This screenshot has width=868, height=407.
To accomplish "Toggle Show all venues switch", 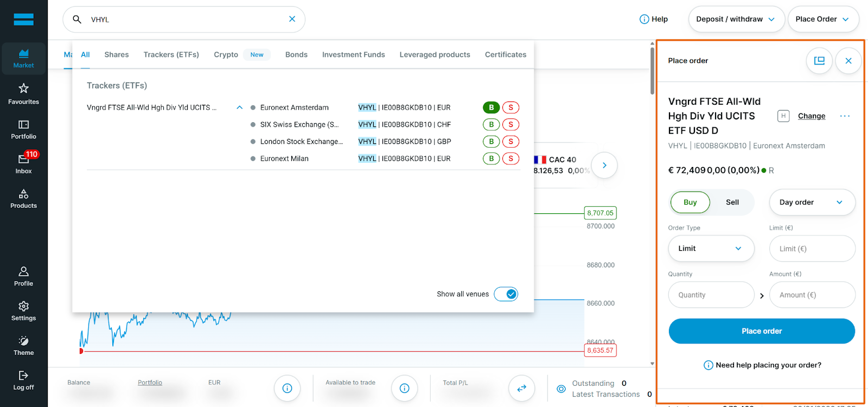I will pos(506,294).
